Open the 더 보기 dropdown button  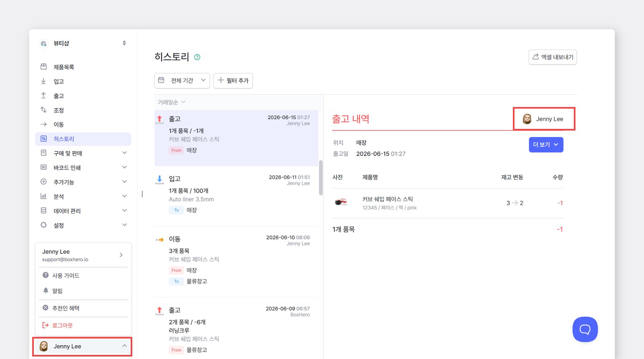(x=546, y=145)
